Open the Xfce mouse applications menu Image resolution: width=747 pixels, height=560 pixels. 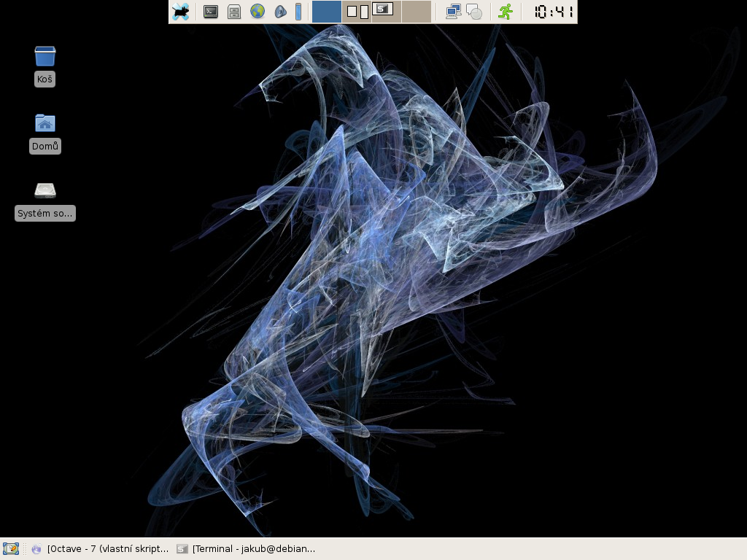click(x=180, y=12)
